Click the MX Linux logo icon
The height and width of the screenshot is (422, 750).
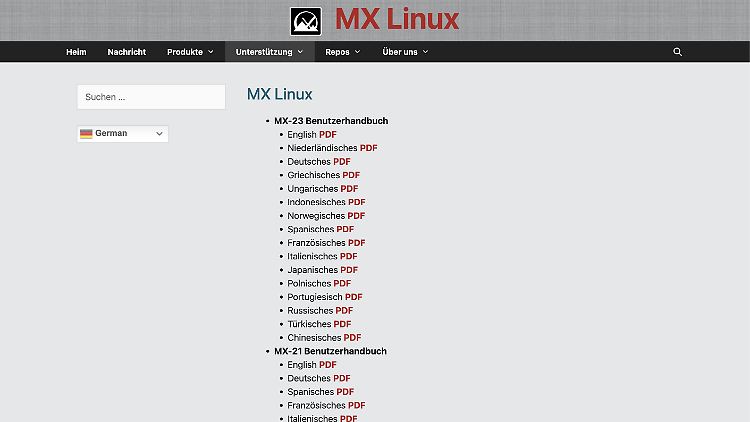click(305, 21)
